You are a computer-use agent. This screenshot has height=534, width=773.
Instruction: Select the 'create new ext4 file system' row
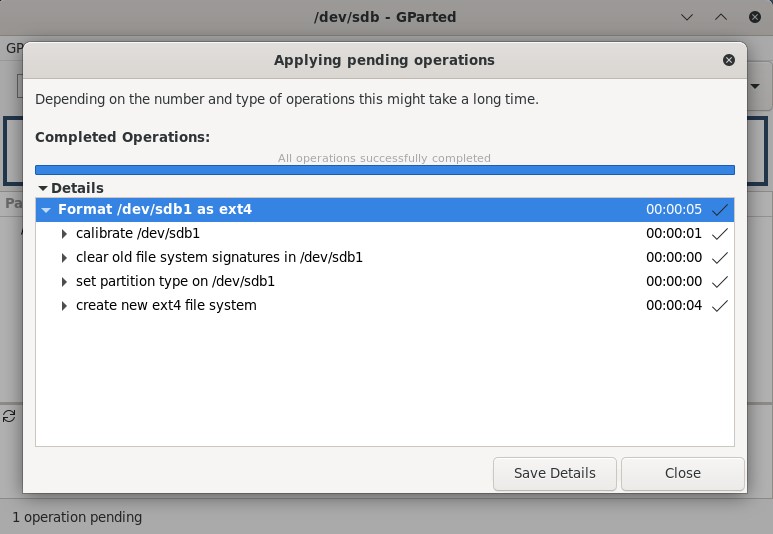[166, 306]
